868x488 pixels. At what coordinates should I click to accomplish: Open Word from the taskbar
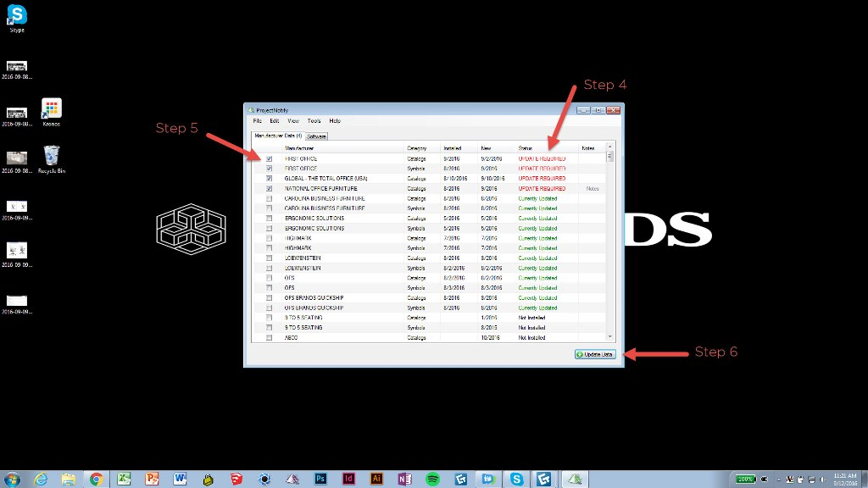180,480
